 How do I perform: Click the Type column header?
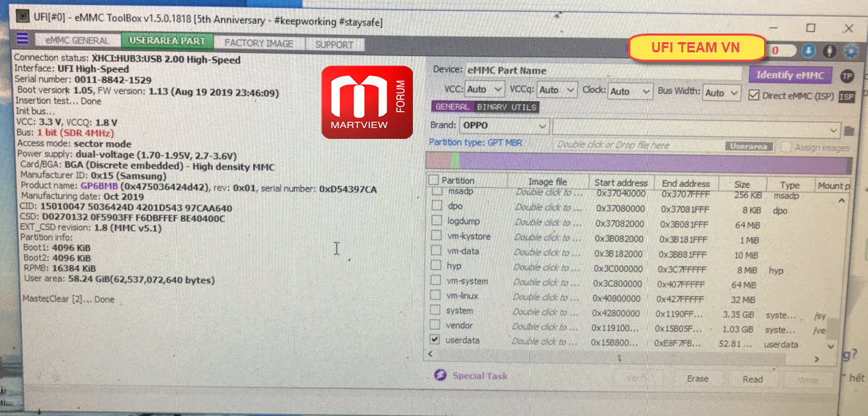click(x=790, y=185)
